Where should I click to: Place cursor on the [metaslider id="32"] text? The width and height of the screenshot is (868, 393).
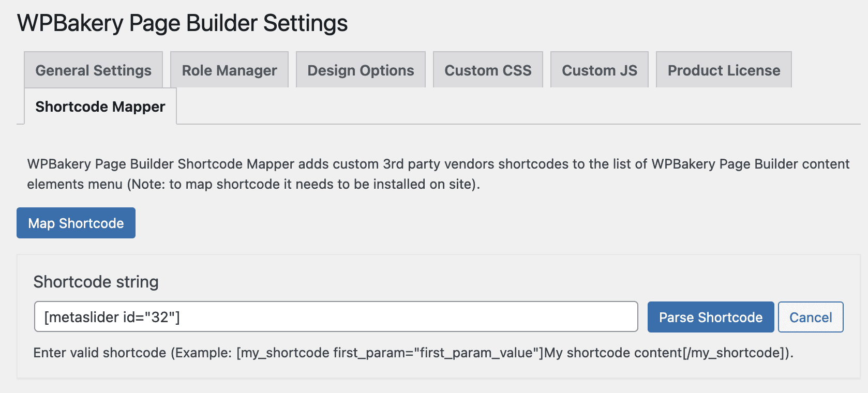point(112,317)
